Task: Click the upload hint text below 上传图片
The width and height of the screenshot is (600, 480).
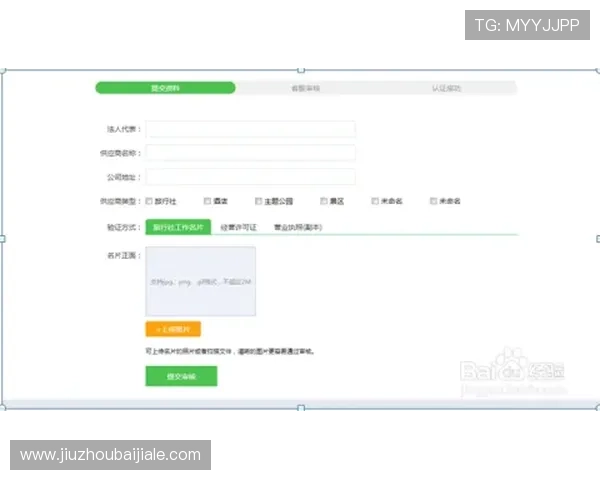Action: [x=230, y=351]
